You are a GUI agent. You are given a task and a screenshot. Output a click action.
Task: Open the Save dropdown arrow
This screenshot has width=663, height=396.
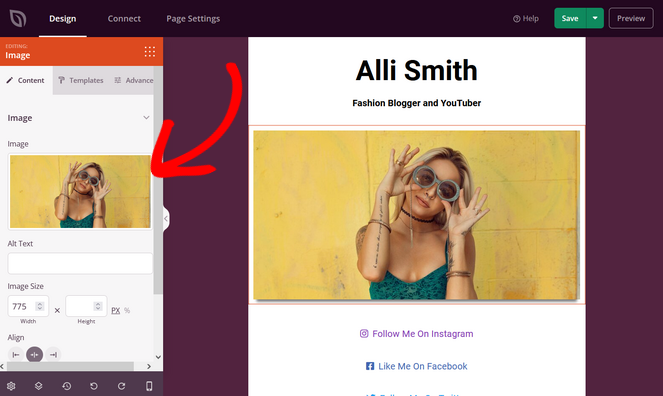tap(595, 18)
